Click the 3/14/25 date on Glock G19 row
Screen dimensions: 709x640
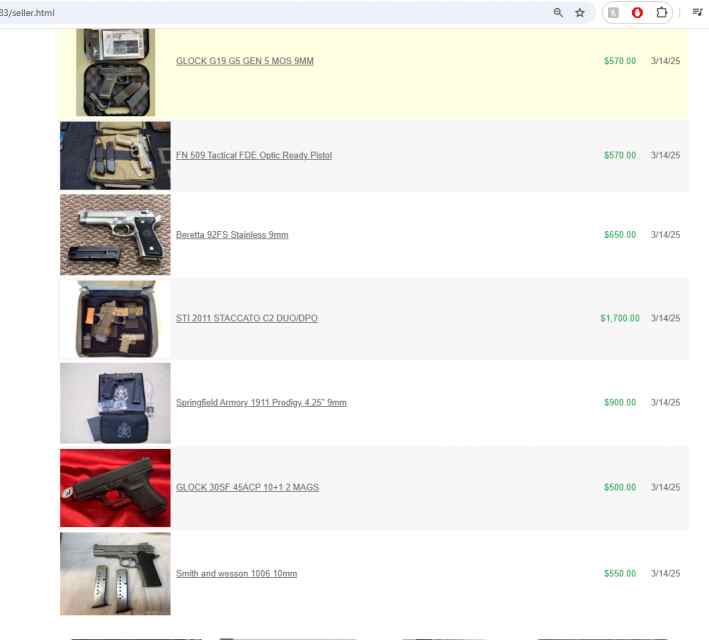click(665, 61)
